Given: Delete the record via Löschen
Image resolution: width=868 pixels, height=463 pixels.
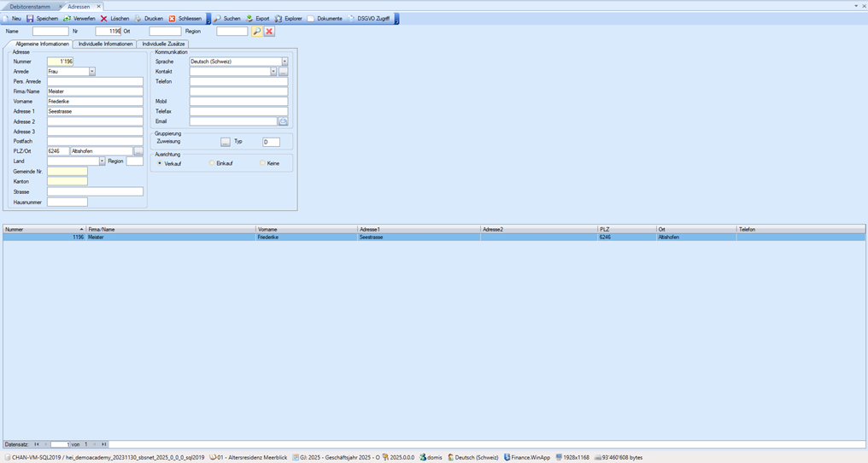Looking at the screenshot, I should 114,18.
